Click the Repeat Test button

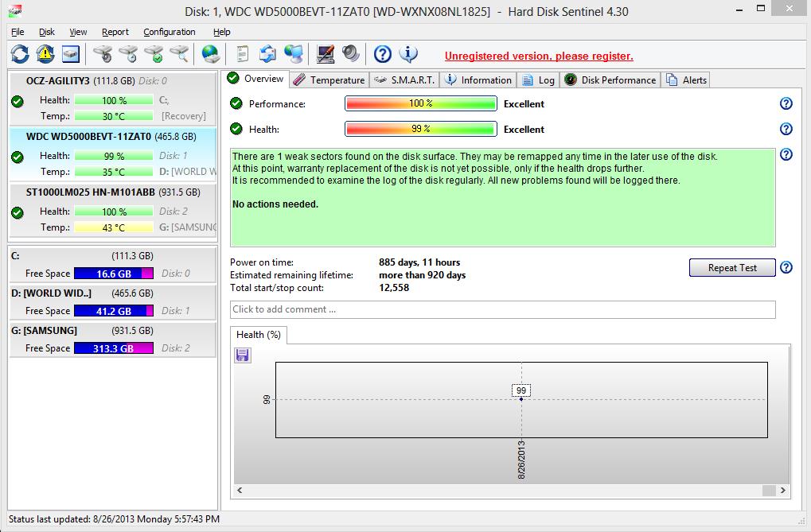click(732, 268)
